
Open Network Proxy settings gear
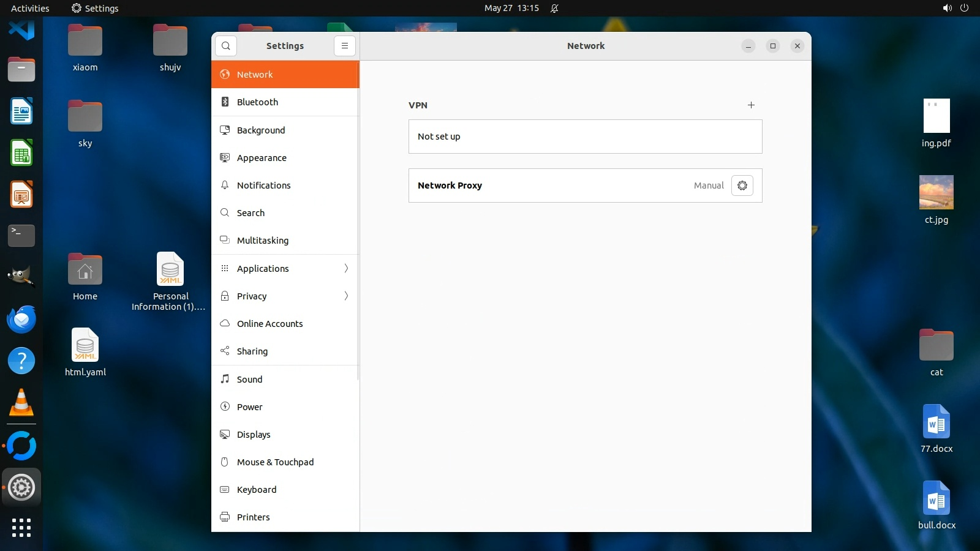tap(742, 186)
